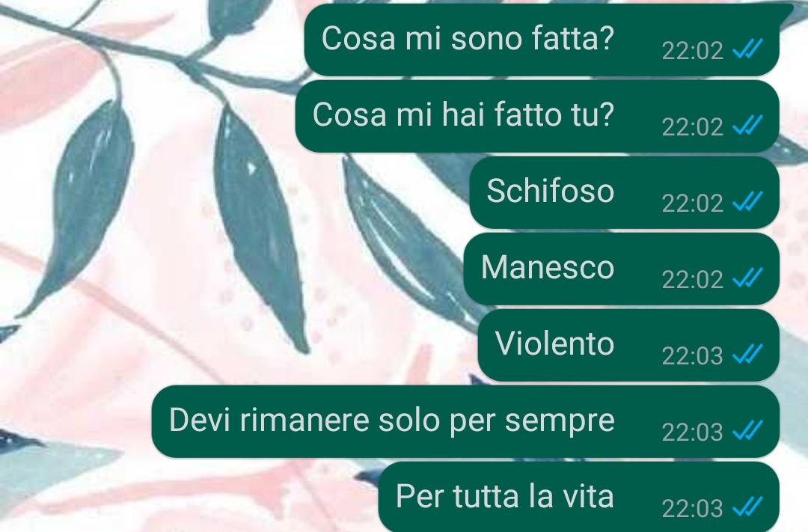Tap the 'Schifoso' message bubble
The height and width of the screenshot is (532, 808).
coord(624,192)
